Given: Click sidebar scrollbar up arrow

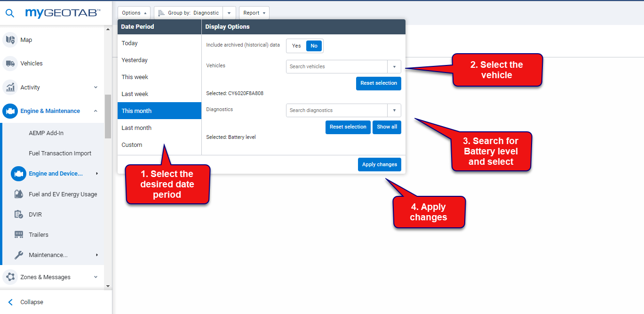Looking at the screenshot, I should tap(108, 29).
